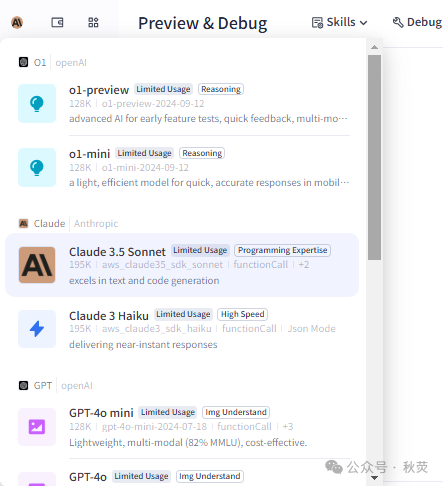The height and width of the screenshot is (486, 443).
Task: Select the Claude 3.5 Sonnet model
Action: pyautogui.click(x=182, y=265)
